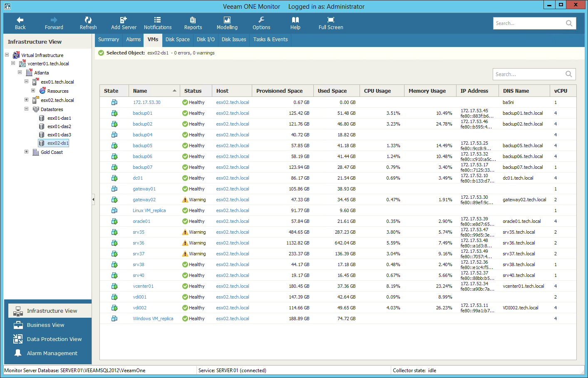This screenshot has height=378, width=588.
Task: Switch to Full Screen mode
Action: 331,20
